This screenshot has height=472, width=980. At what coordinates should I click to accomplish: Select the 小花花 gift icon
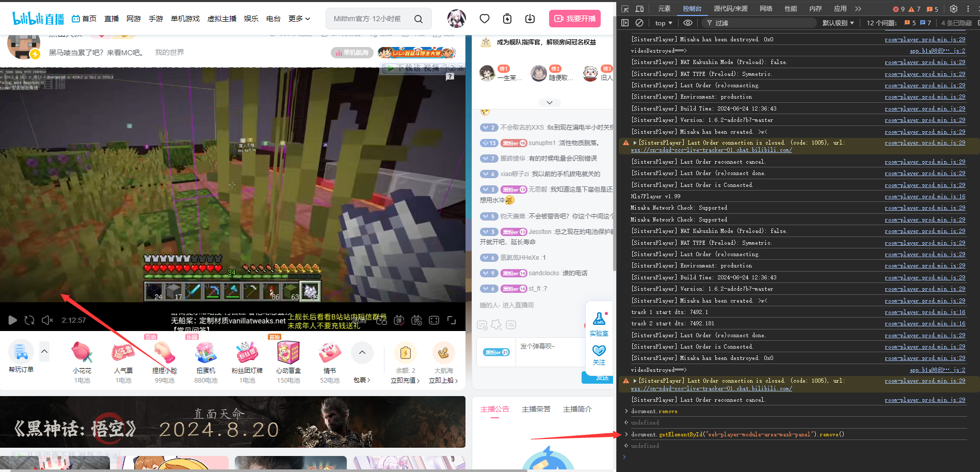(82, 353)
